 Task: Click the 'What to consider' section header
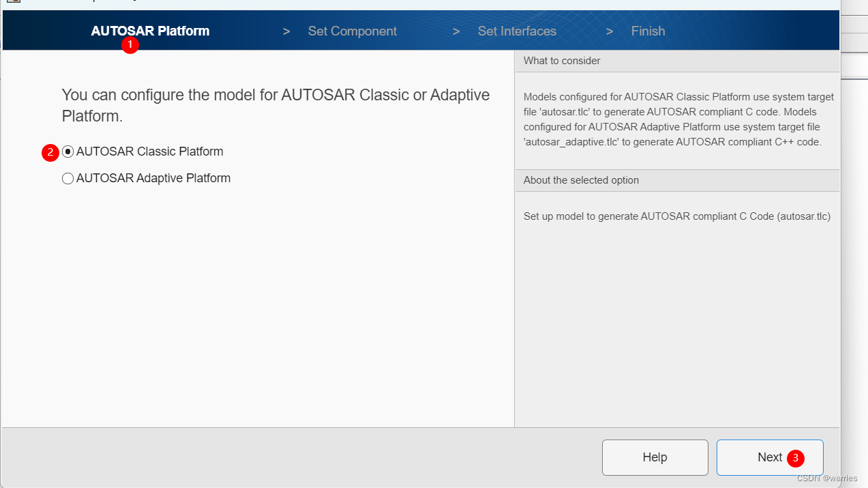point(677,61)
